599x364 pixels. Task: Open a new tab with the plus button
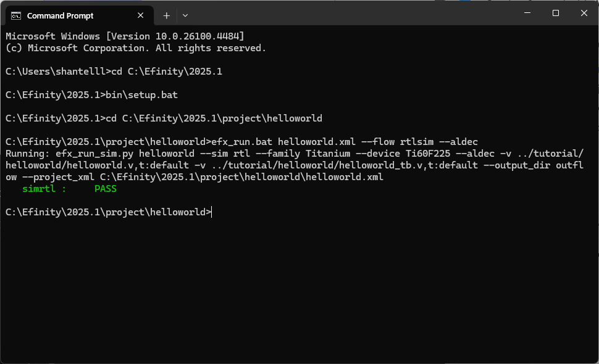(167, 15)
